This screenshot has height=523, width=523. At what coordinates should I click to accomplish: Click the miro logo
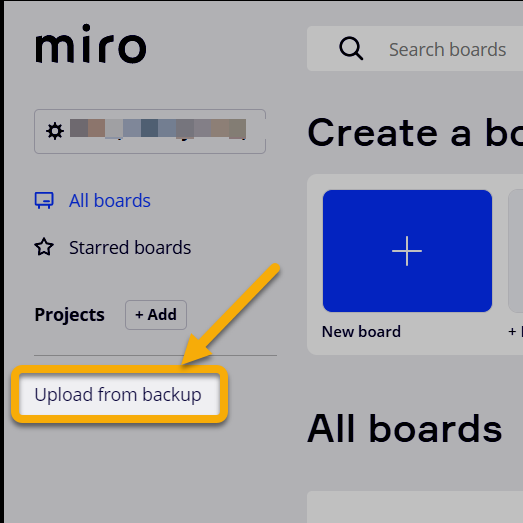pyautogui.click(x=91, y=44)
